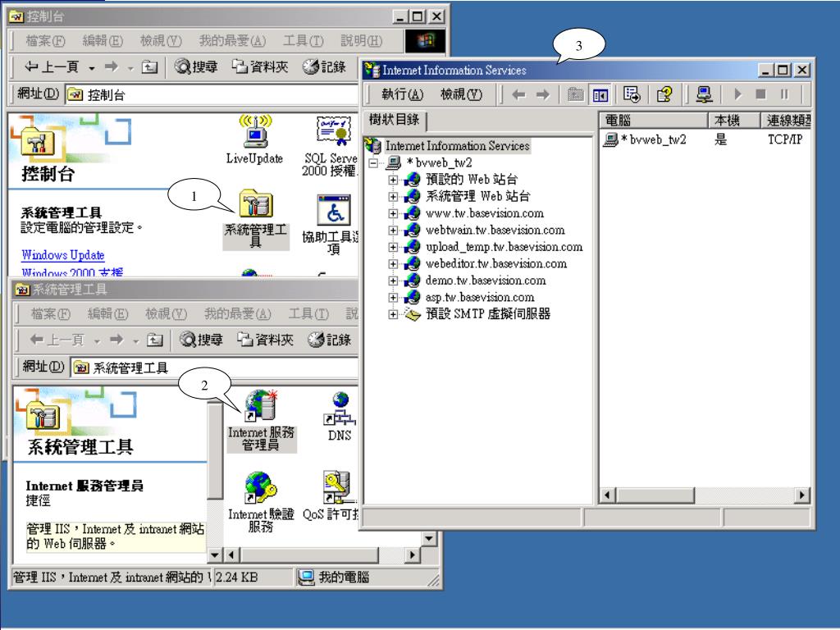This screenshot has height=630, width=840.
Task: Expand the demo.tw.basevision.com node
Action: tap(393, 281)
